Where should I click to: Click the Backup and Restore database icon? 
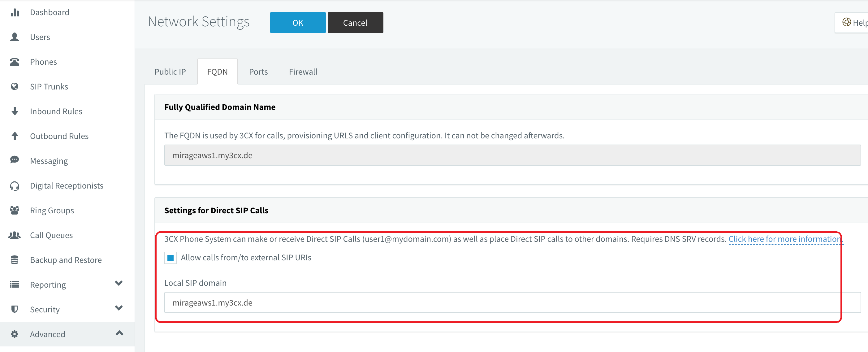point(15,260)
